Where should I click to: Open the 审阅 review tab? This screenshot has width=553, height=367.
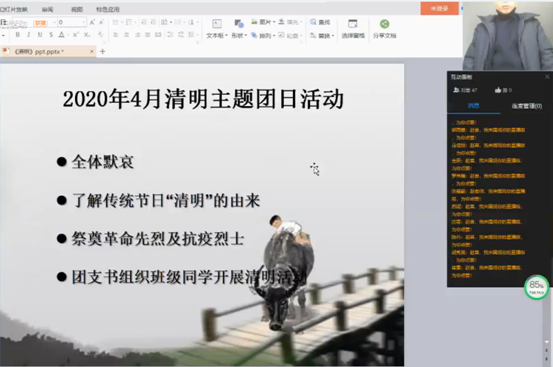pyautogui.click(x=47, y=9)
